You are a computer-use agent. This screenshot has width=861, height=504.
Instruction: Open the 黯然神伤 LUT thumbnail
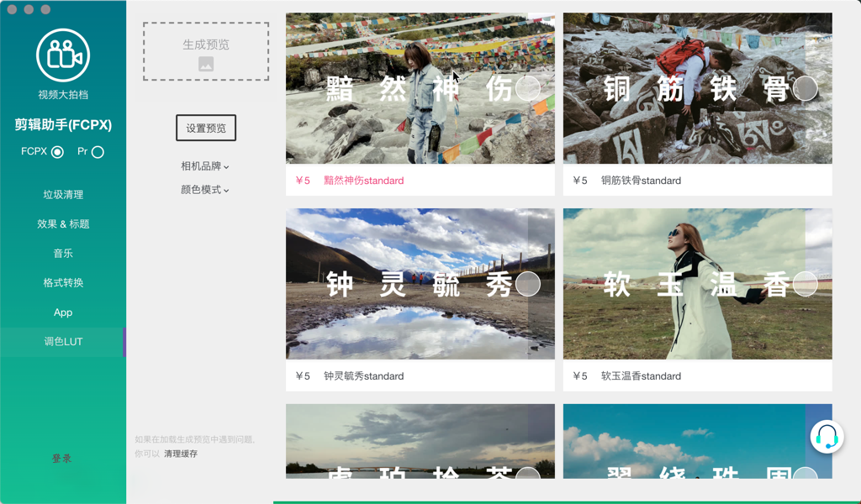point(420,88)
